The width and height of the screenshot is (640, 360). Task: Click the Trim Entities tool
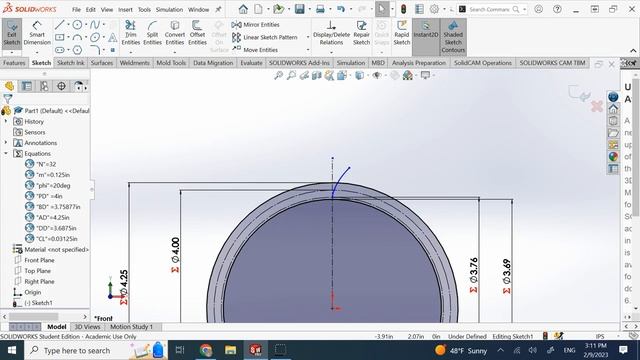(131, 33)
